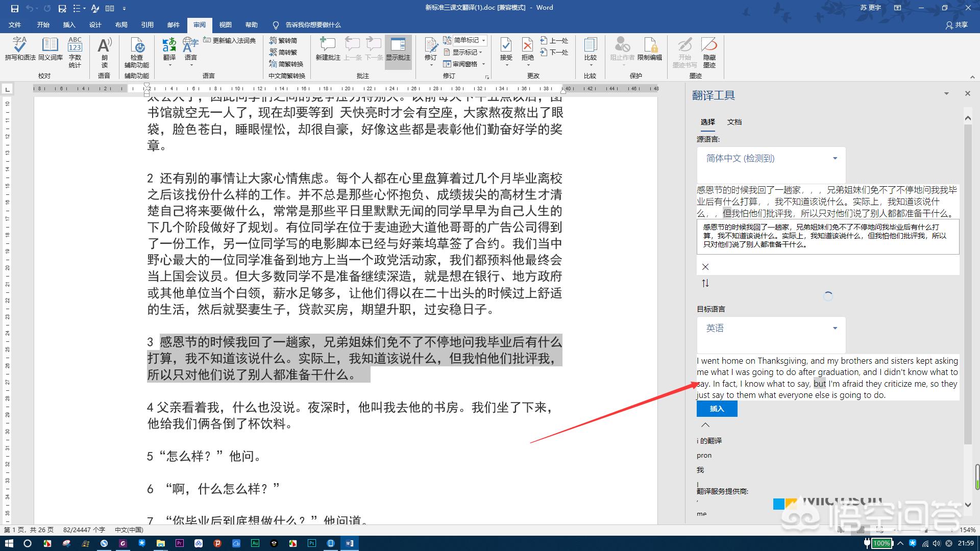Accept the tracked change
Image resolution: width=980 pixels, height=551 pixels.
[506, 52]
